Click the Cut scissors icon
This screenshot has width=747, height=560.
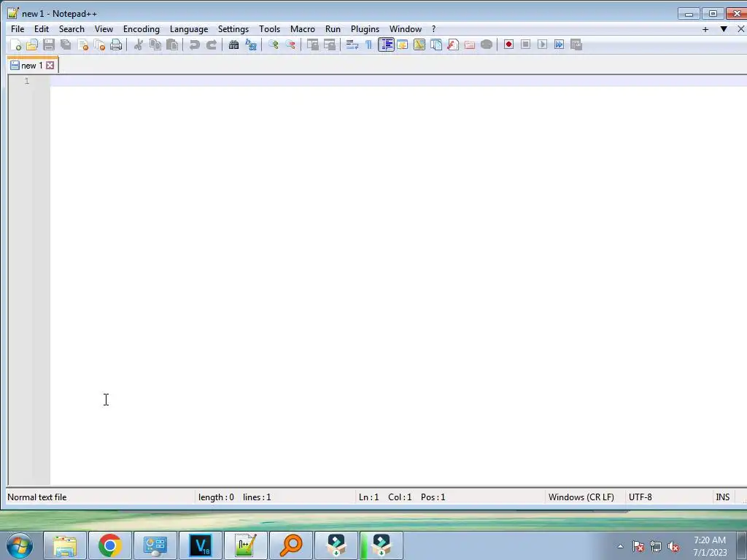[138, 44]
